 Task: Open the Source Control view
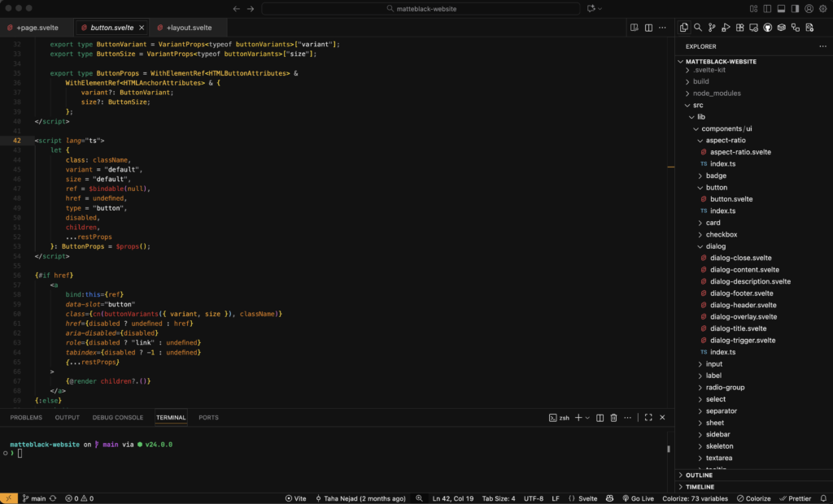712,28
